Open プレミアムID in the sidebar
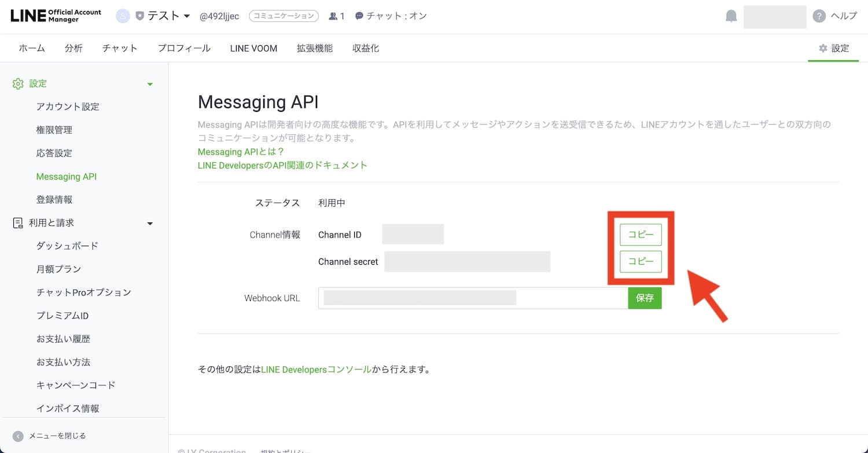This screenshot has height=453, width=868. [62, 316]
